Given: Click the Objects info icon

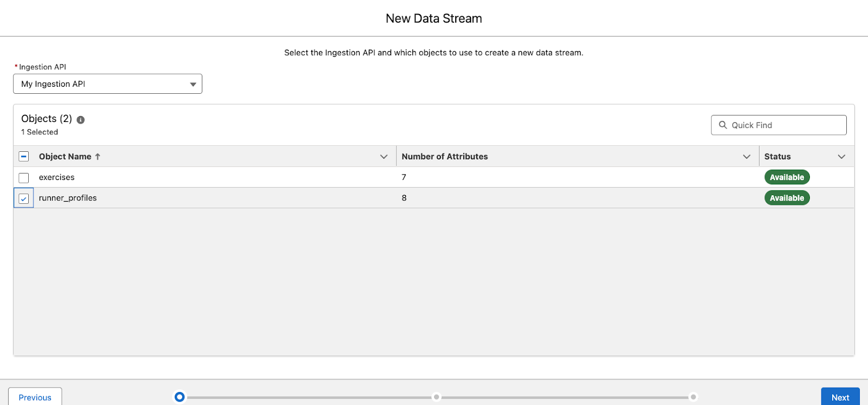Looking at the screenshot, I should 81,120.
